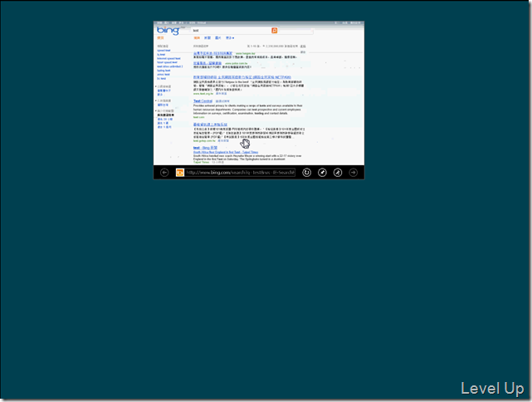The width and height of the screenshot is (532, 402).
Task: Select the orange 網頁 results tab
Action: (x=197, y=38)
